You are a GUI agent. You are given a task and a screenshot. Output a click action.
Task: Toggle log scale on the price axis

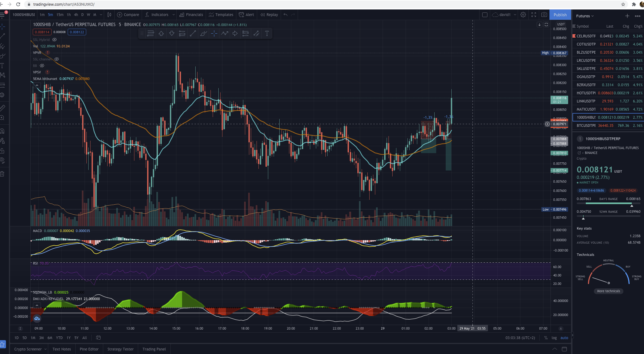(554, 338)
